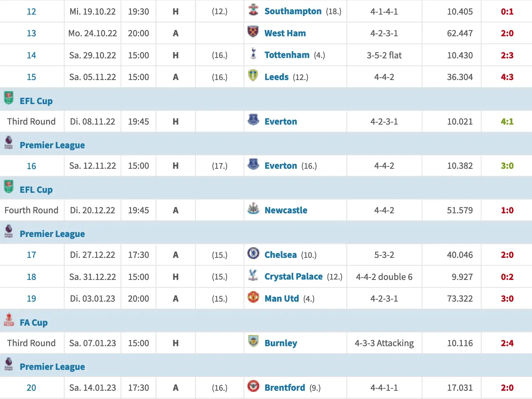Click the Burnley club crest icon
532x399 pixels.
253,341
